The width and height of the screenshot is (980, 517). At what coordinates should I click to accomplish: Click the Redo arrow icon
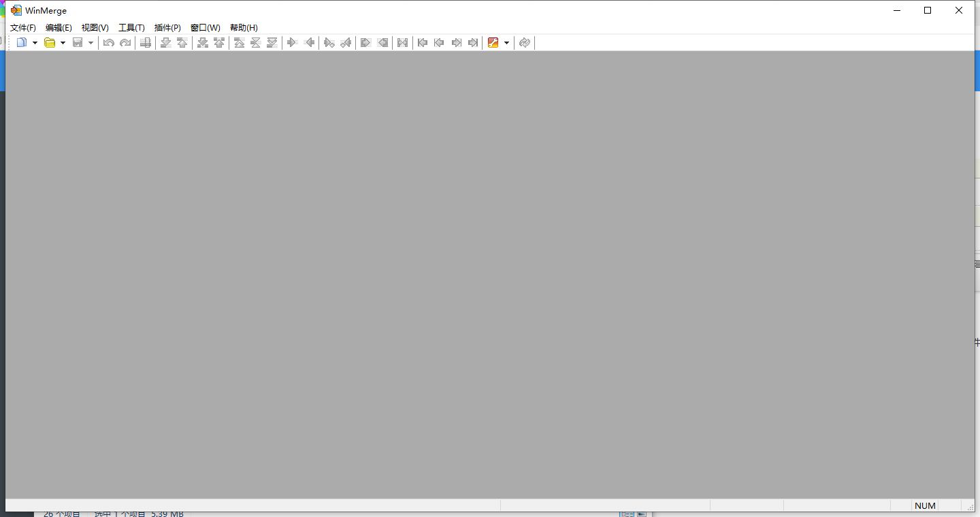point(125,43)
